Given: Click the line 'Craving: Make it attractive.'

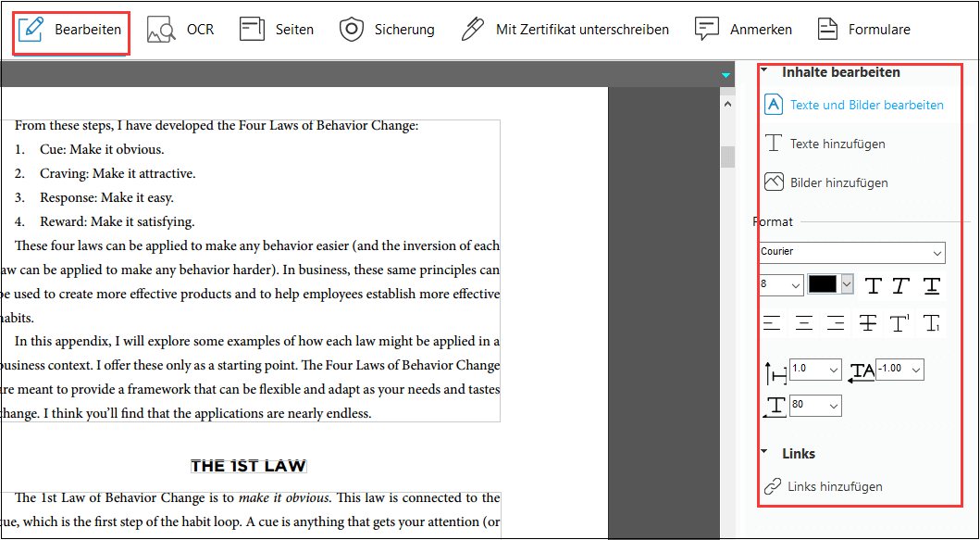Looking at the screenshot, I should pyautogui.click(x=118, y=173).
